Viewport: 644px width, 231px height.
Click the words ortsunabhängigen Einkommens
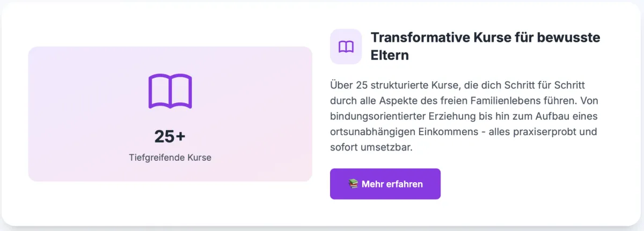(392, 132)
